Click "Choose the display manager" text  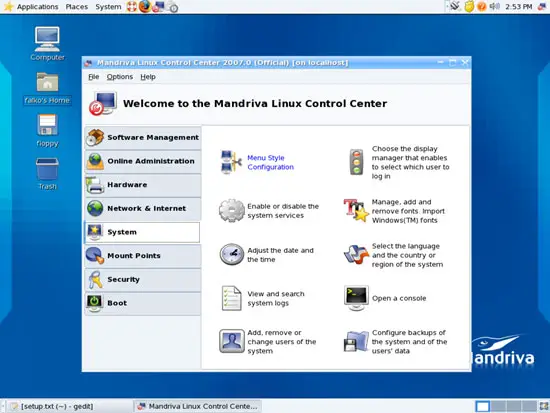[410, 162]
